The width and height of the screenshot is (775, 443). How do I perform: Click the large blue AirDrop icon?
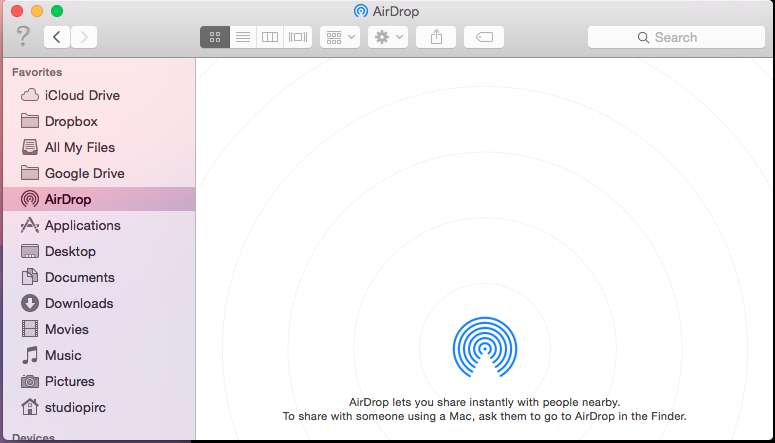485,347
